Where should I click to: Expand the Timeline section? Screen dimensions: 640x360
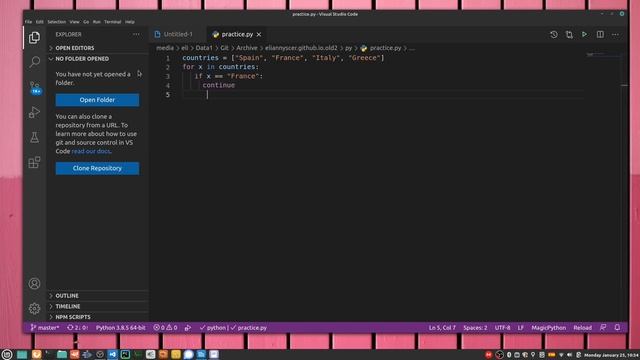coord(98,306)
